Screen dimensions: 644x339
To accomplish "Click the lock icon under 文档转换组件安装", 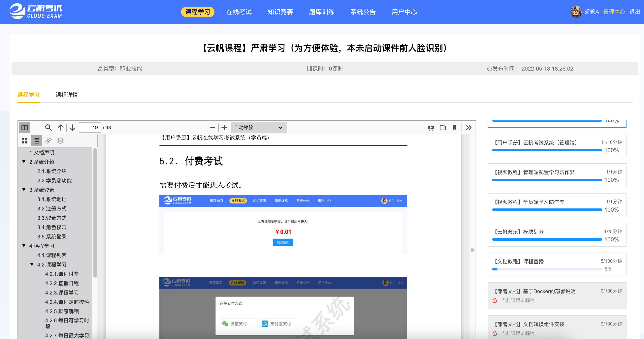I will point(495,333).
